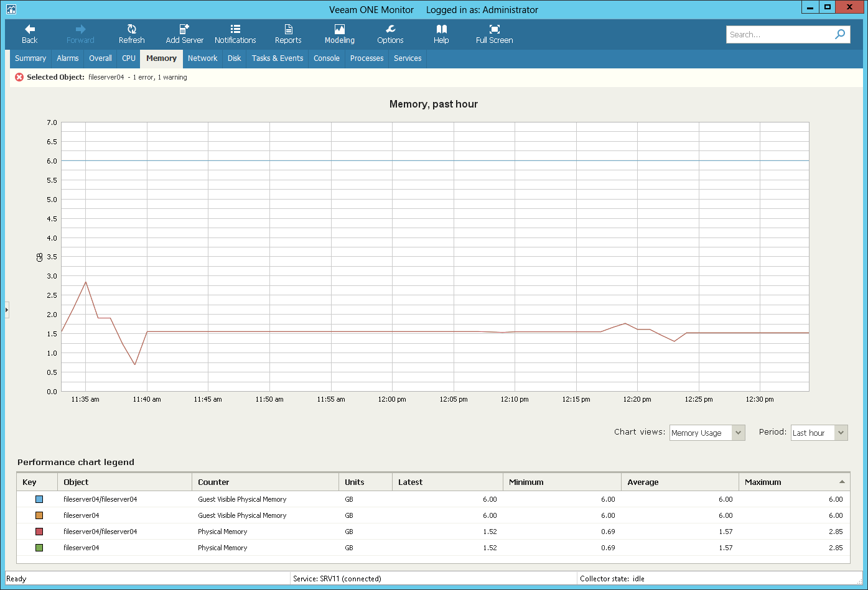Click the orange legend key swatch
Image resolution: width=868 pixels, height=590 pixels.
coord(39,515)
